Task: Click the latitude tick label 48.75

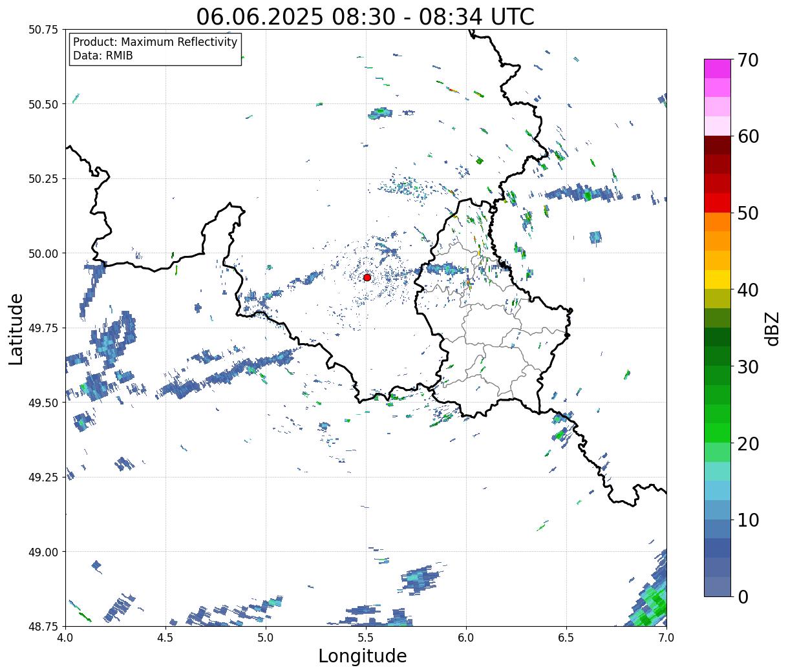Action: point(43,627)
